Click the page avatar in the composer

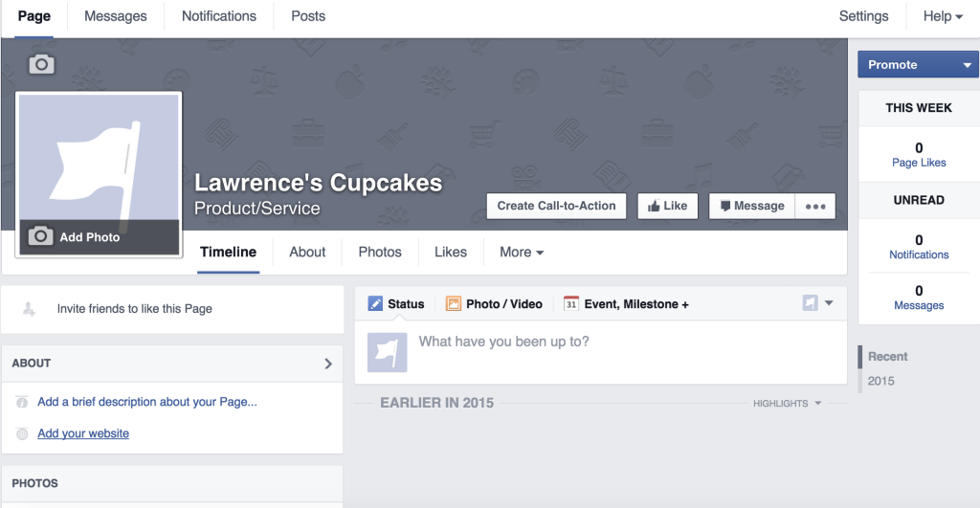tap(387, 352)
